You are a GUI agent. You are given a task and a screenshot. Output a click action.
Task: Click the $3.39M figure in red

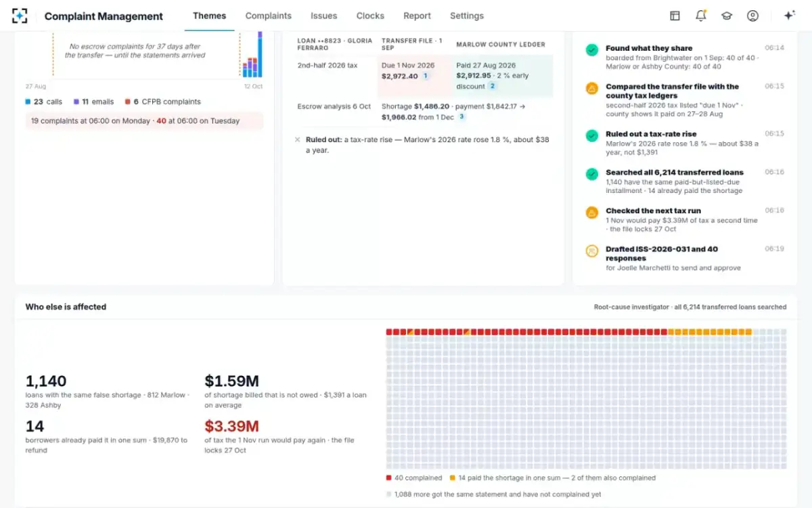[x=232, y=426]
